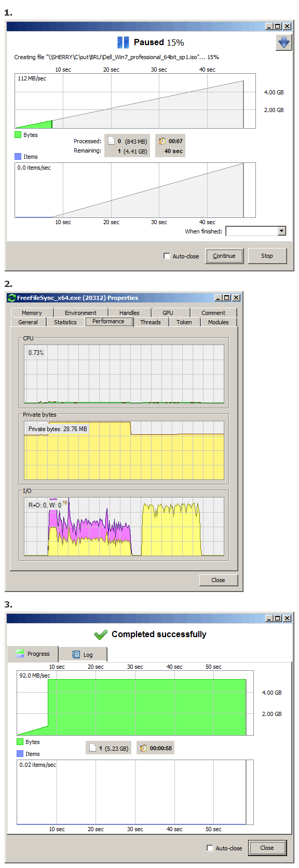
Task: Click the '0.73%' CPU usage label
Action: (36, 353)
